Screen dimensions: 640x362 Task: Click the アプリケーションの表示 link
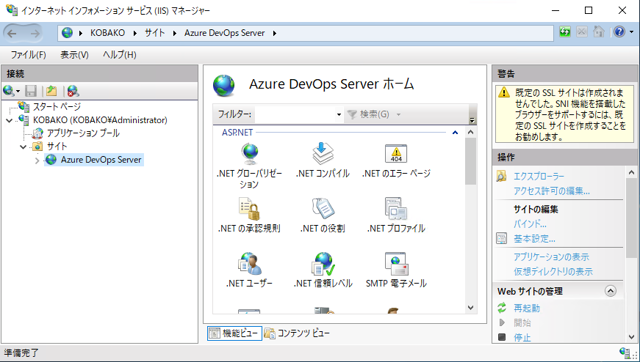[551, 257]
